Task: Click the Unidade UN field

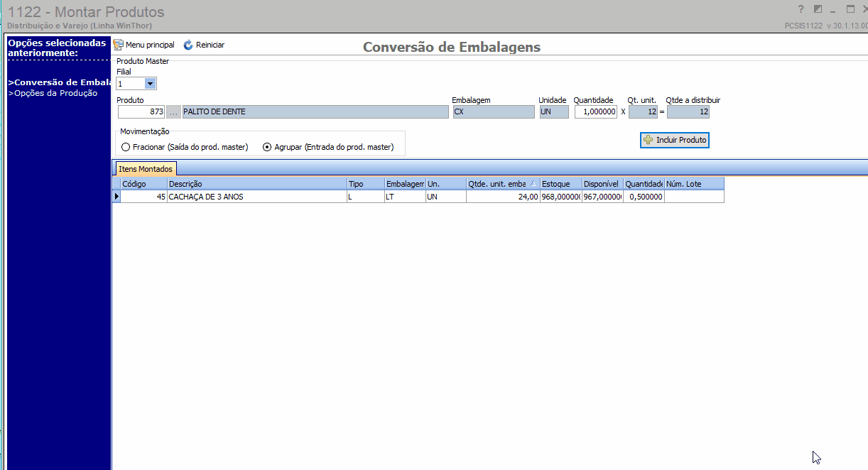Action: [554, 111]
